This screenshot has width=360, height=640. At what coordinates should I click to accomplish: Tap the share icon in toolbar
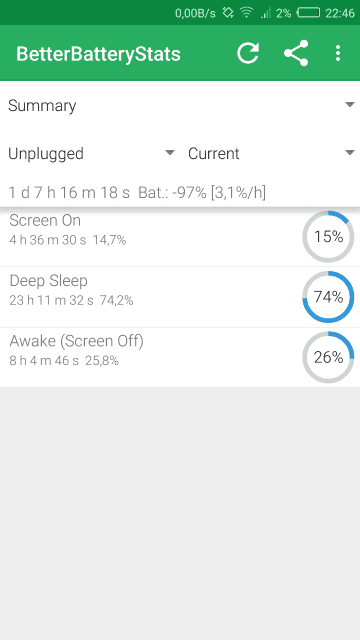coord(296,53)
